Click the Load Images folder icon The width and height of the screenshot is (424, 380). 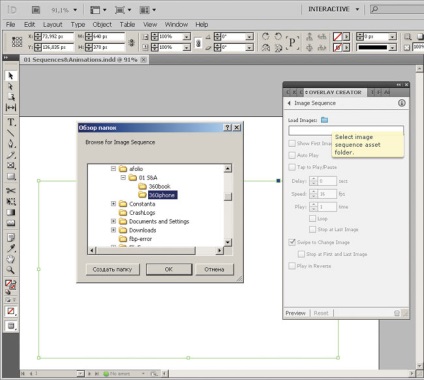tap(324, 120)
